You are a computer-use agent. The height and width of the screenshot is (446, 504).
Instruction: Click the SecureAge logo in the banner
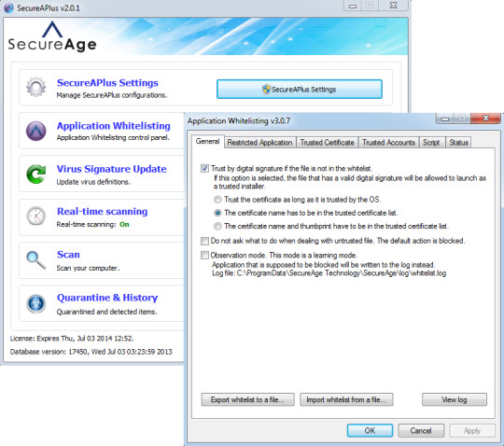[x=52, y=37]
